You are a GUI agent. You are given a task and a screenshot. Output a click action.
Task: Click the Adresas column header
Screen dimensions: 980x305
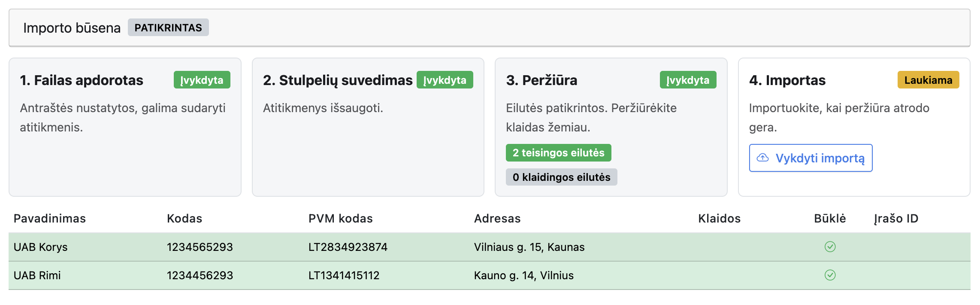click(497, 219)
